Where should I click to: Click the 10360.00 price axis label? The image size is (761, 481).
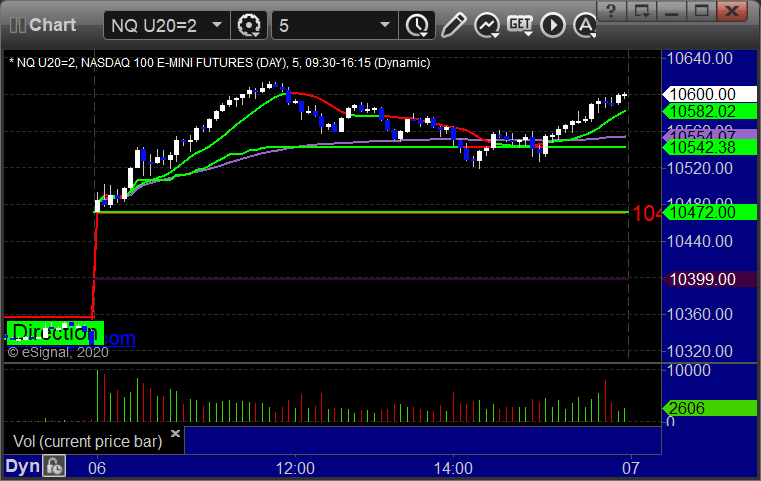tap(700, 315)
